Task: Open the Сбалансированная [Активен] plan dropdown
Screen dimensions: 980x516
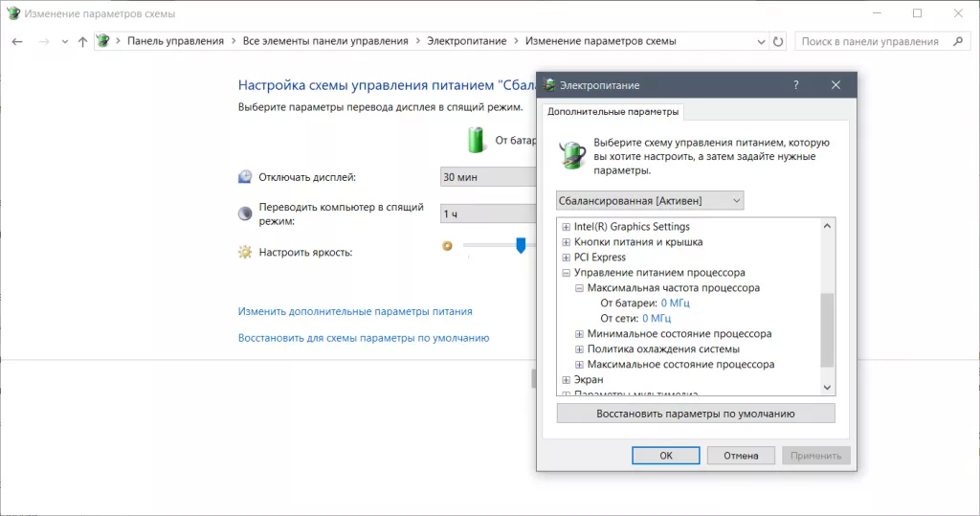Action: point(650,201)
